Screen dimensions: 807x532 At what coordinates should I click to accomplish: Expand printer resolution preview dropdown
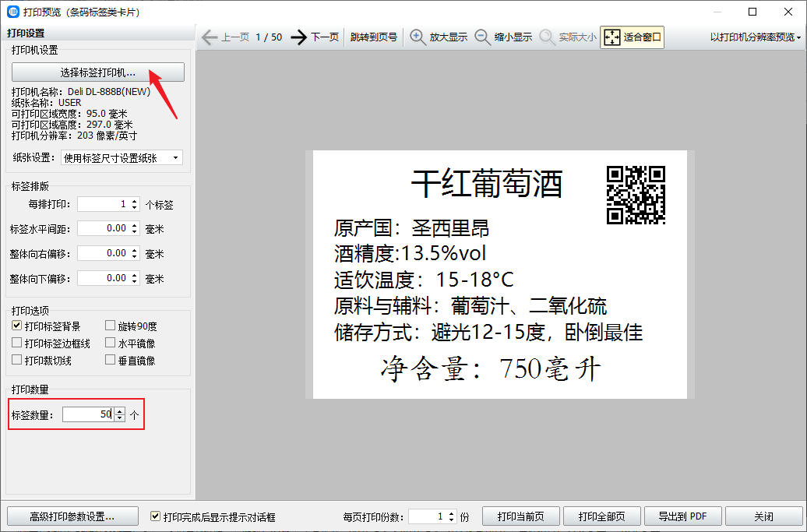[756, 37]
